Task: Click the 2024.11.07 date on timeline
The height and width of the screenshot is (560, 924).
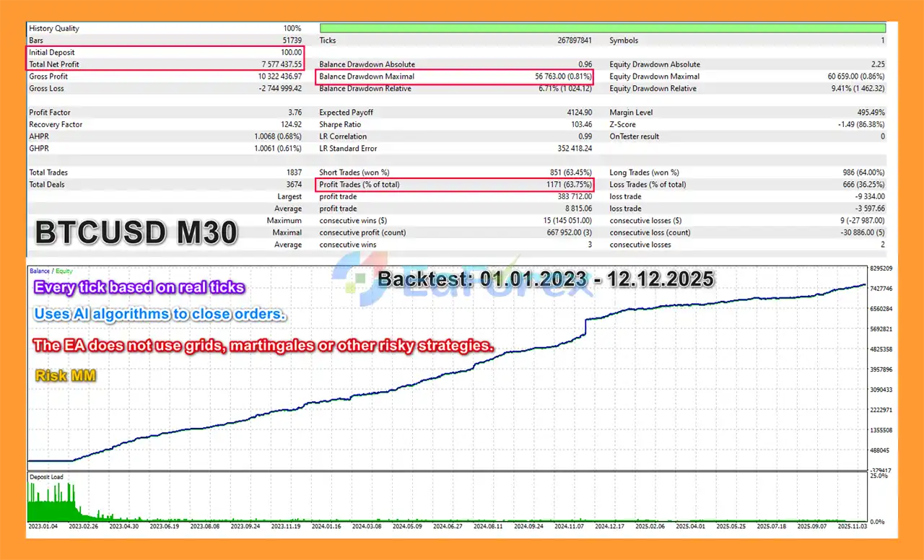Action: (x=569, y=527)
